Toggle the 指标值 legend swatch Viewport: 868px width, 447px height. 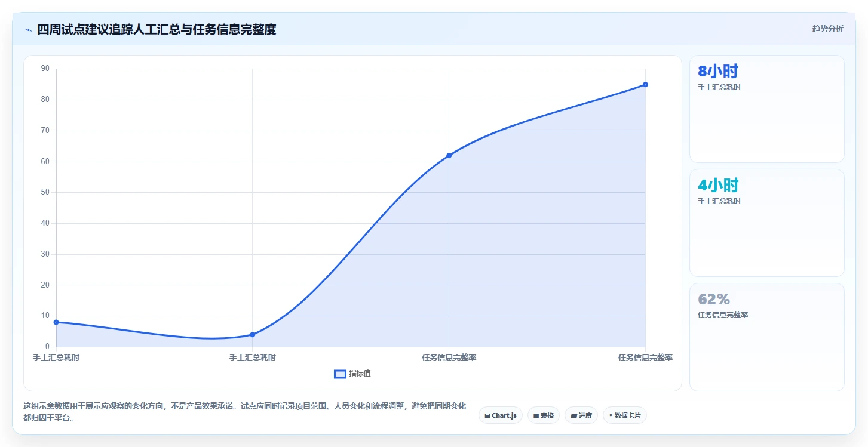(340, 374)
